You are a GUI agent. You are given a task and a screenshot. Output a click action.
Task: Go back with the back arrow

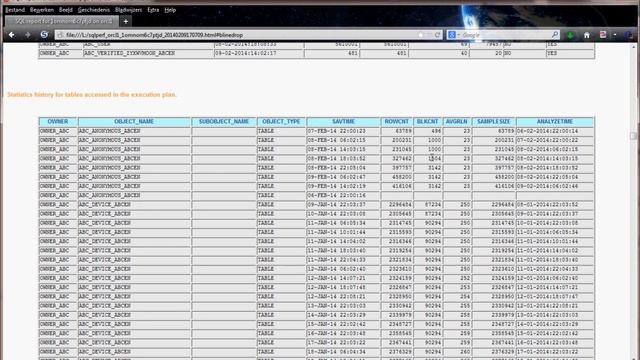(x=11, y=35)
